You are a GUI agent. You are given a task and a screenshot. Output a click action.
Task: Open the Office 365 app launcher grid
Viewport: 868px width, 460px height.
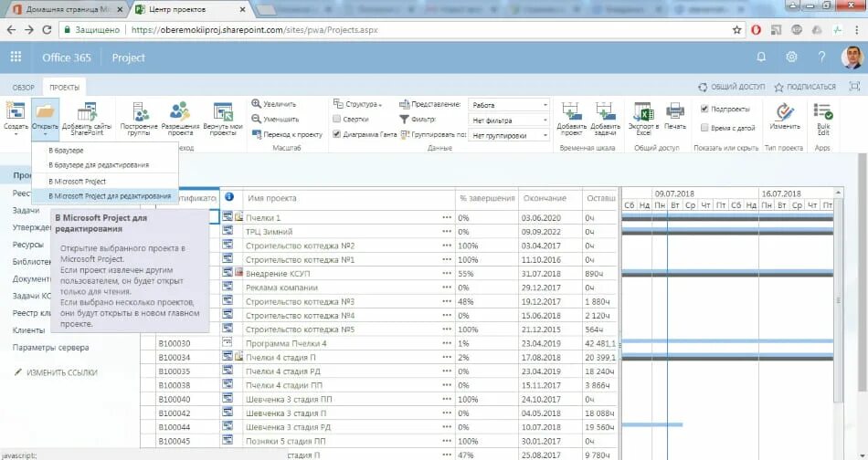pyautogui.click(x=16, y=57)
